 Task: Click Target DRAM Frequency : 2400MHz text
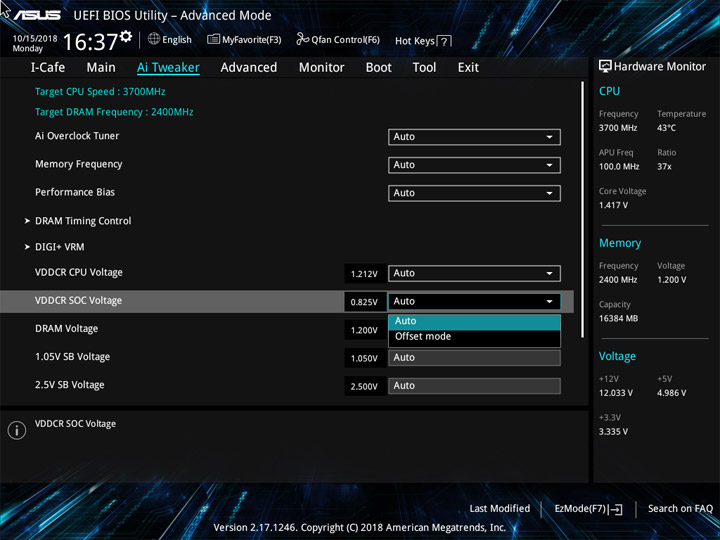(114, 112)
